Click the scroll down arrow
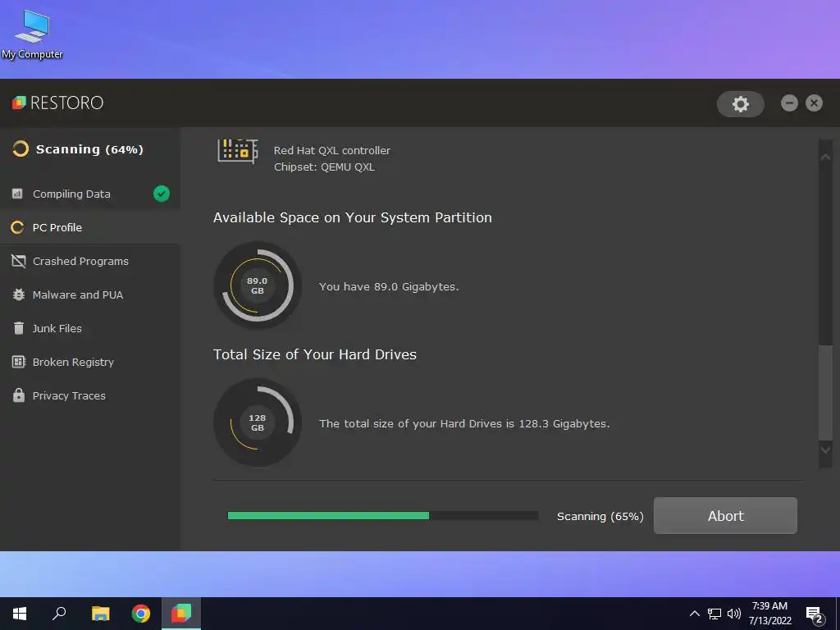The image size is (840, 630). click(825, 450)
